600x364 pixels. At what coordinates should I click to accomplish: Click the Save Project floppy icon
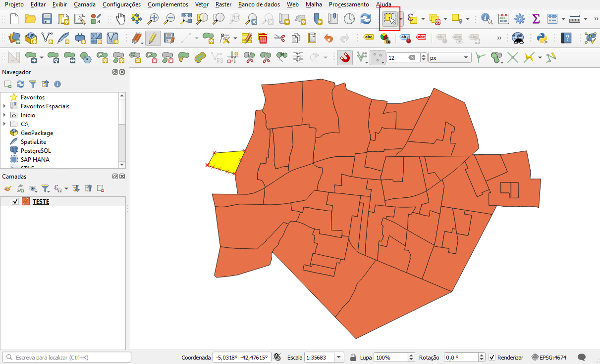[47, 19]
